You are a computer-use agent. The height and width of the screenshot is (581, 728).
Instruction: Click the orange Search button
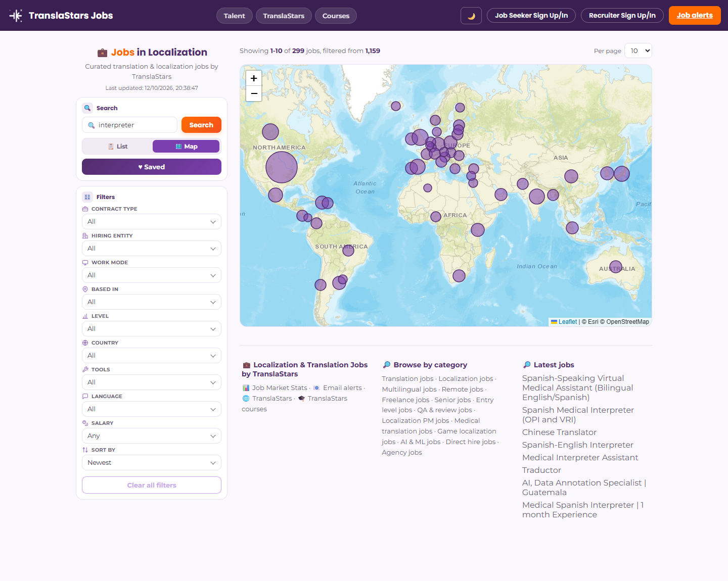tap(201, 125)
